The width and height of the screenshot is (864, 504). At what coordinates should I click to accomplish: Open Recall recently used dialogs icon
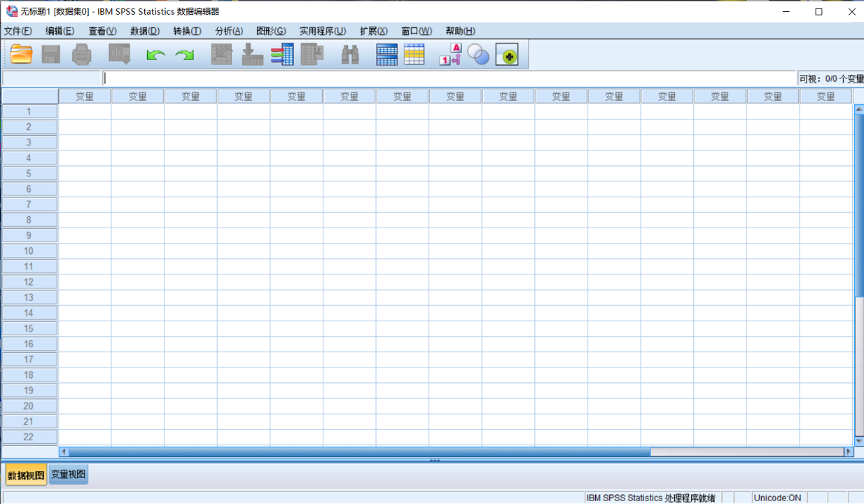click(120, 54)
